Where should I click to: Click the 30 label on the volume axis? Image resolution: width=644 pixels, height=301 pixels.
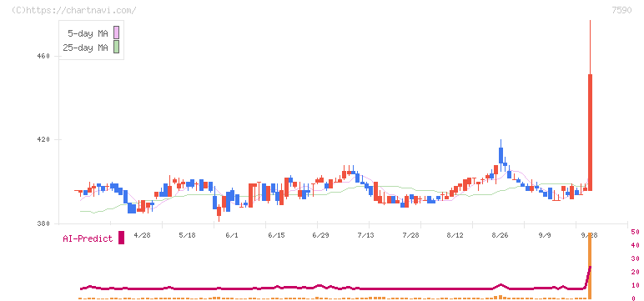(x=635, y=258)
